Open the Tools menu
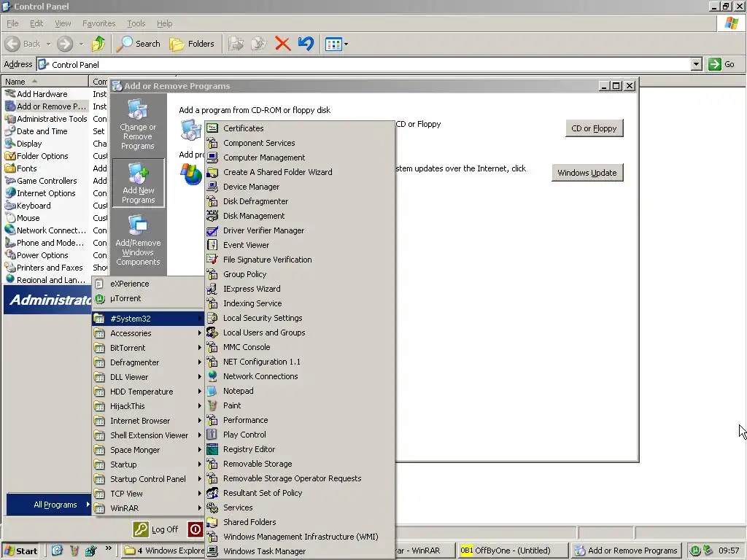Screen dimensions: 747x560 click(x=136, y=23)
